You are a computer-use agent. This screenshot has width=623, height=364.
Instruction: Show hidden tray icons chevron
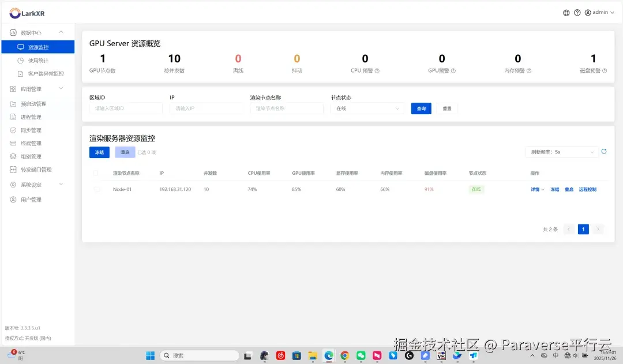(x=532, y=356)
